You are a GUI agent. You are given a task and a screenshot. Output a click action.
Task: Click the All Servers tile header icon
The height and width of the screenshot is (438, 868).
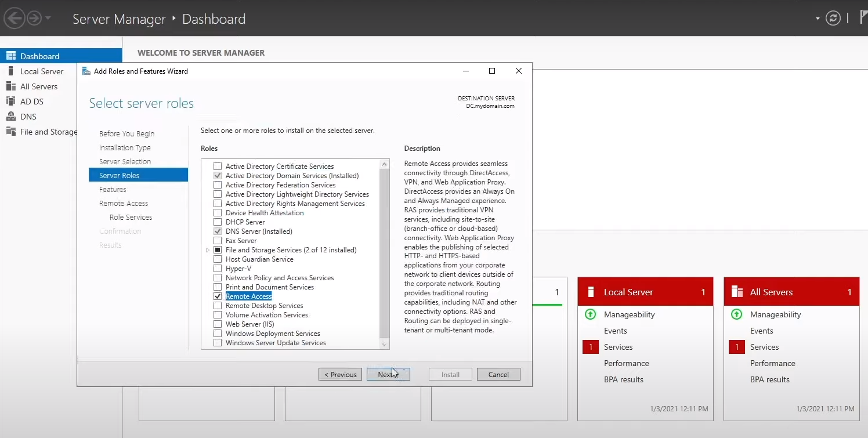[x=737, y=291]
